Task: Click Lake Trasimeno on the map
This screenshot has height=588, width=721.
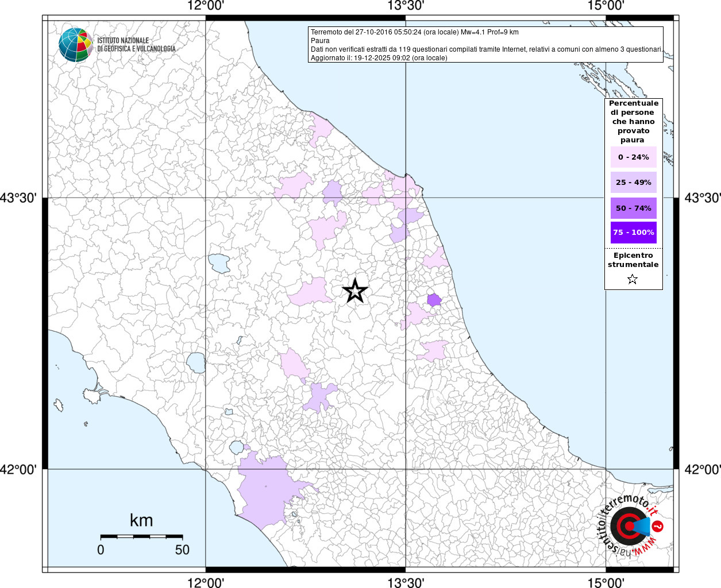Action: coord(219,263)
